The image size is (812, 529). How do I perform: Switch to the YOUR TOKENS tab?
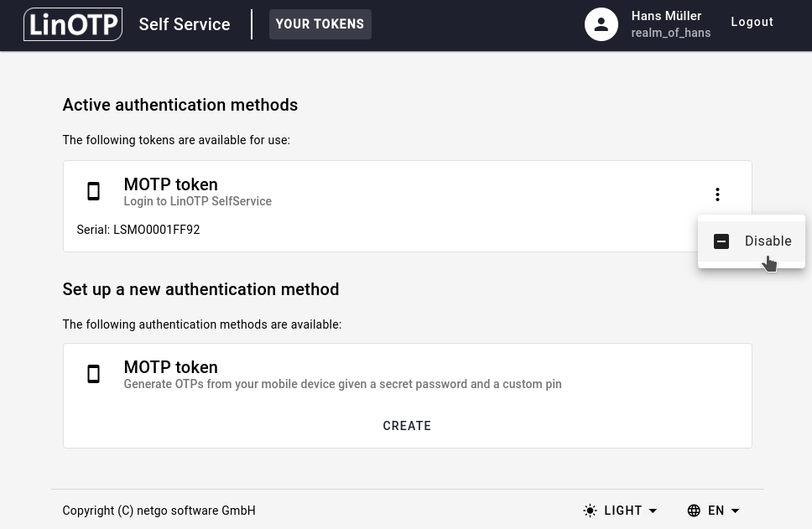point(320,24)
